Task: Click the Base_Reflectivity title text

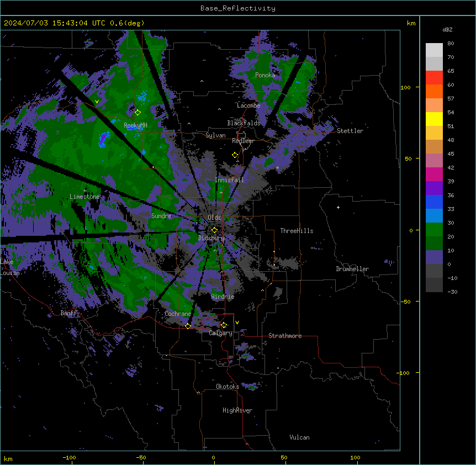Action: 238,8
